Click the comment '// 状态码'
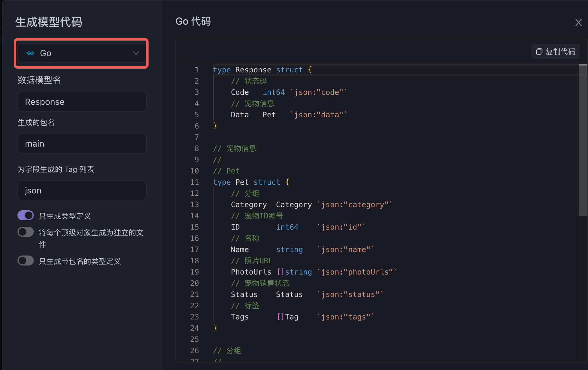 pos(249,81)
